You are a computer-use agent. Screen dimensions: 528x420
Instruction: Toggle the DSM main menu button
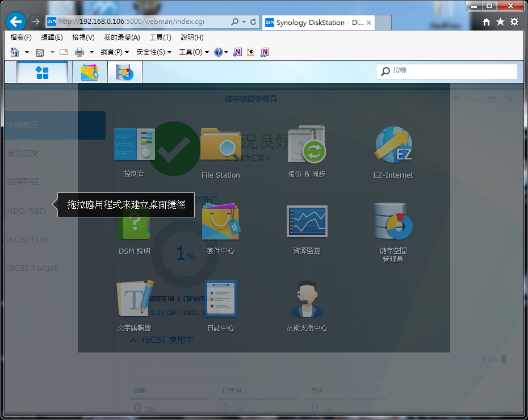coord(42,72)
